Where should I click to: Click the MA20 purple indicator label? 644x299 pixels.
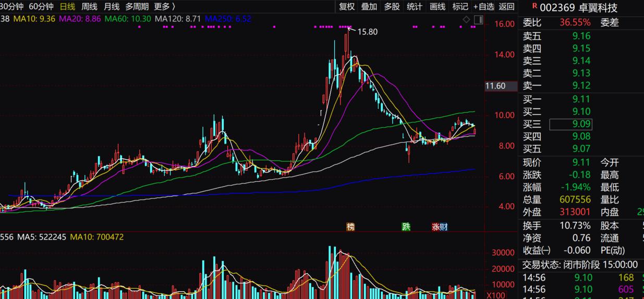point(79,19)
